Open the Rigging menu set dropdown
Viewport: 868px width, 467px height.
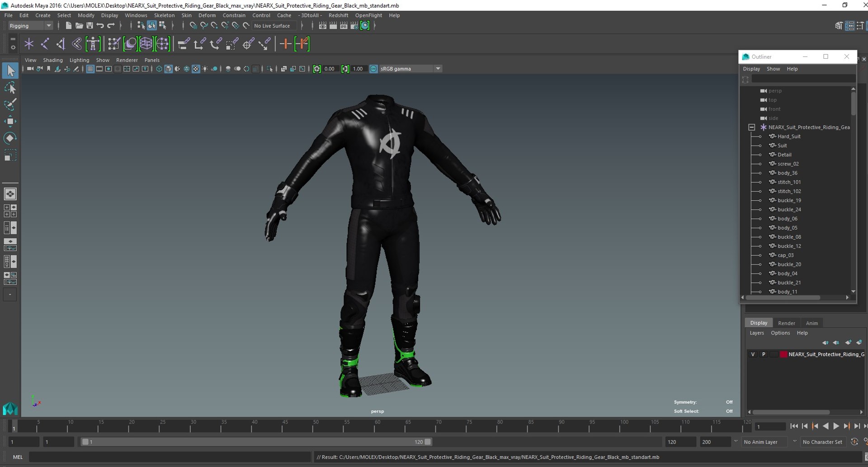30,26
